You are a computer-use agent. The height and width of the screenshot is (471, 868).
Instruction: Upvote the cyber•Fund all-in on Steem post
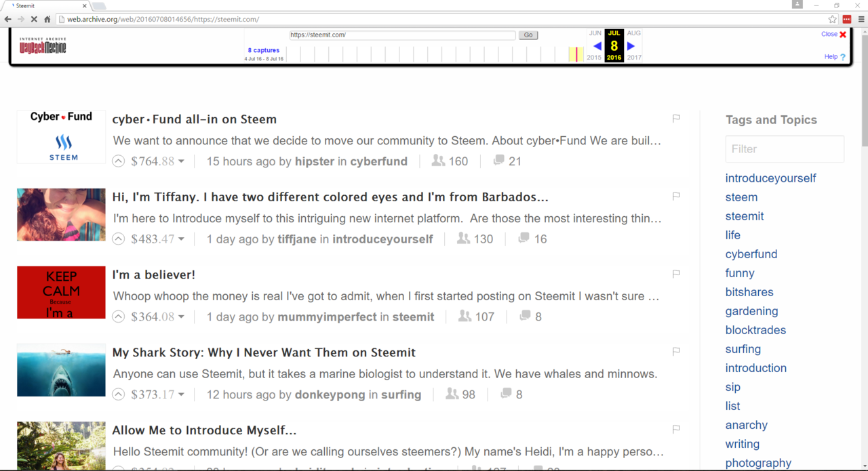(x=118, y=161)
